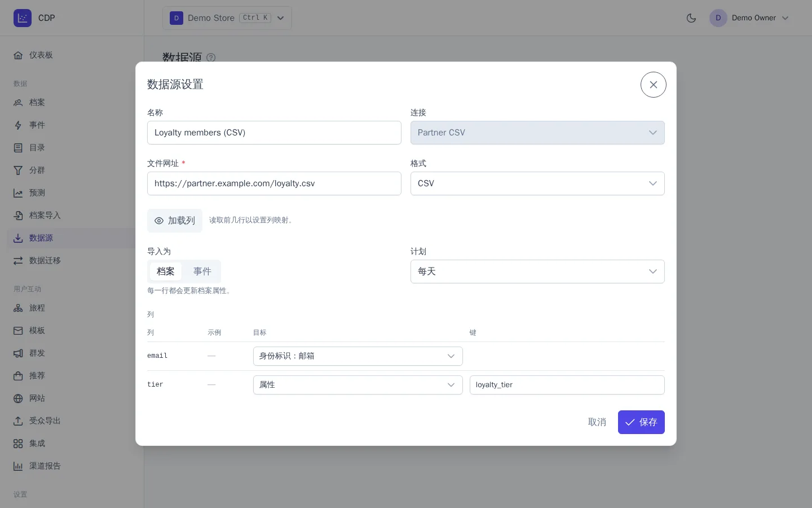This screenshot has width=812, height=508.
Task: Toggle dark mode moon icon
Action: pyautogui.click(x=691, y=18)
